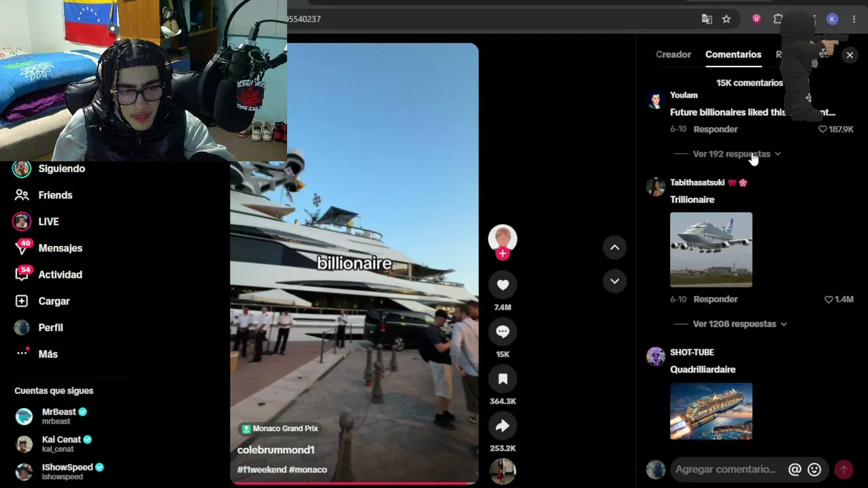This screenshot has width=868, height=488.
Task: Insert a mention with the @ icon
Action: coord(795,469)
